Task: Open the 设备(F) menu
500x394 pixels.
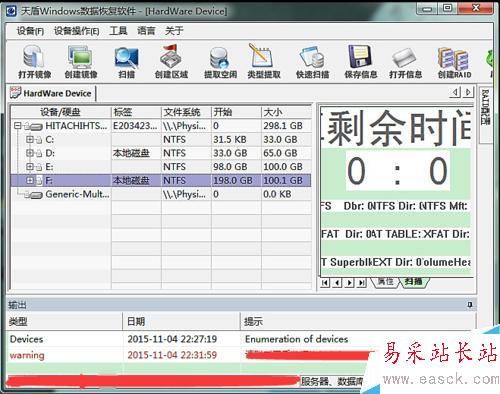Action: [x=30, y=31]
